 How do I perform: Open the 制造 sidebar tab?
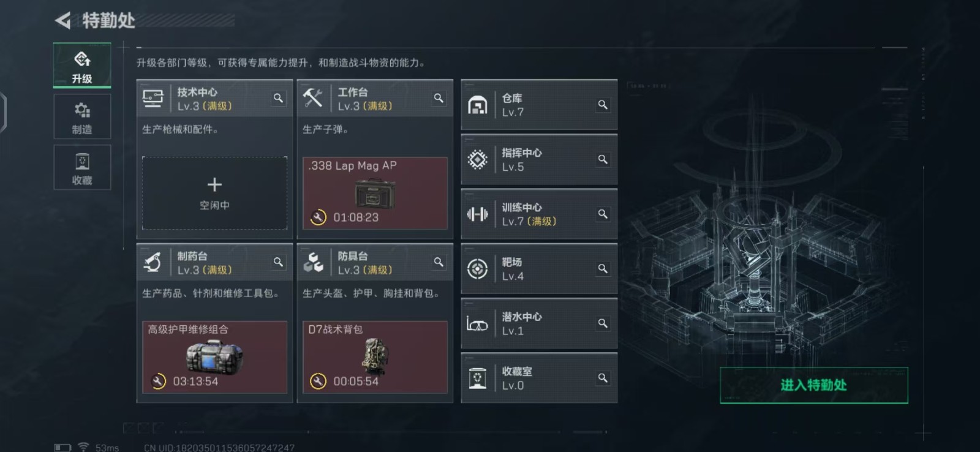tap(82, 116)
